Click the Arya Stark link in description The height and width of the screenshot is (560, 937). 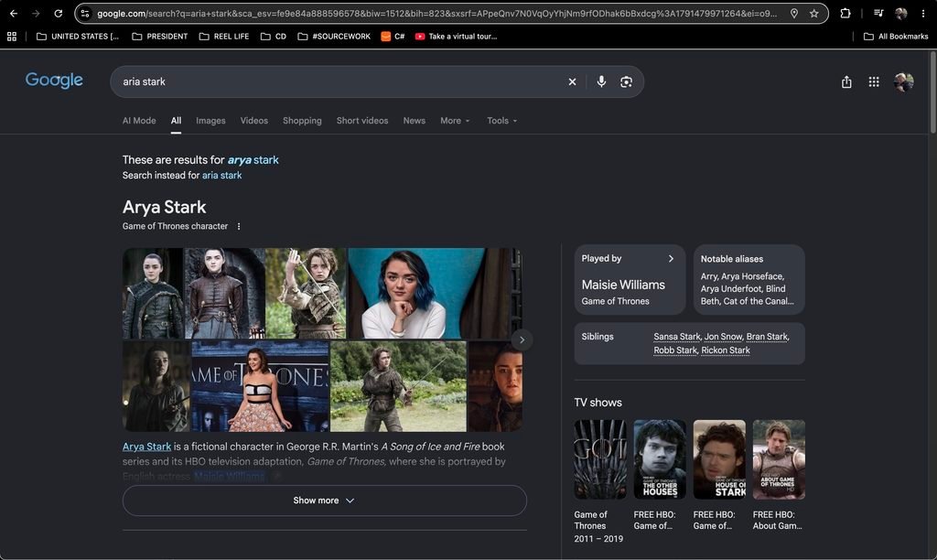click(x=147, y=447)
